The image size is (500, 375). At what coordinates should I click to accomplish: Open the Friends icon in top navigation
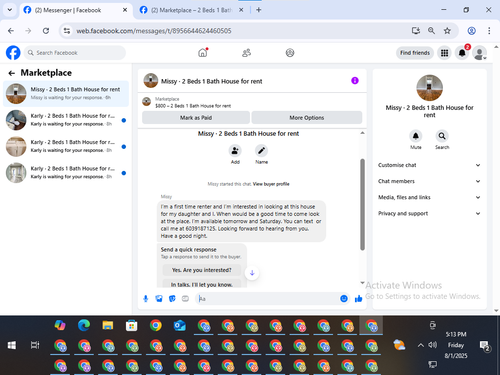click(246, 53)
